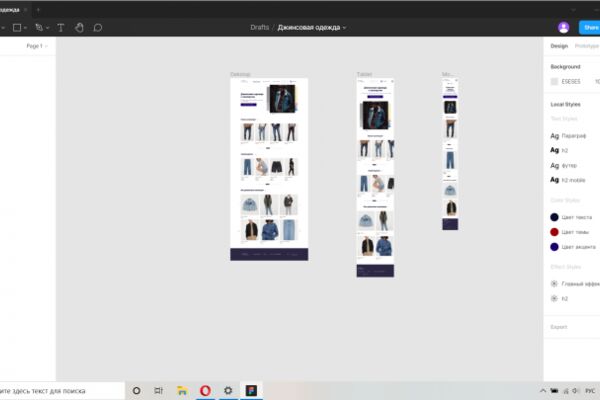Expand the Page 1 selector
Screen dimensions: 600x400
[37, 46]
